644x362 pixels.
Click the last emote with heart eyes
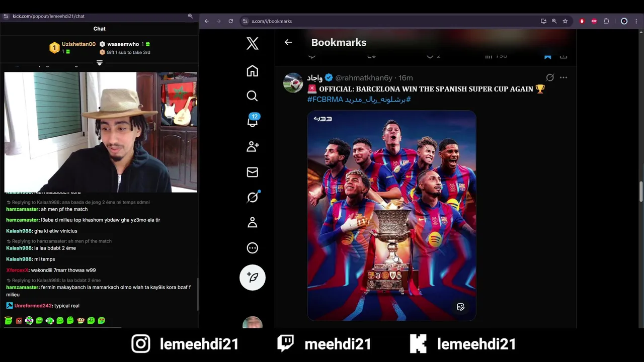101,320
